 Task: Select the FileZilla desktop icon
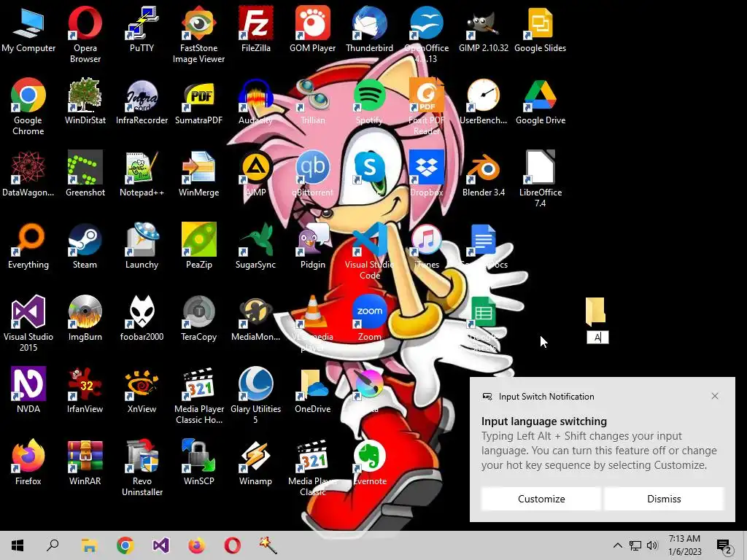(256, 23)
